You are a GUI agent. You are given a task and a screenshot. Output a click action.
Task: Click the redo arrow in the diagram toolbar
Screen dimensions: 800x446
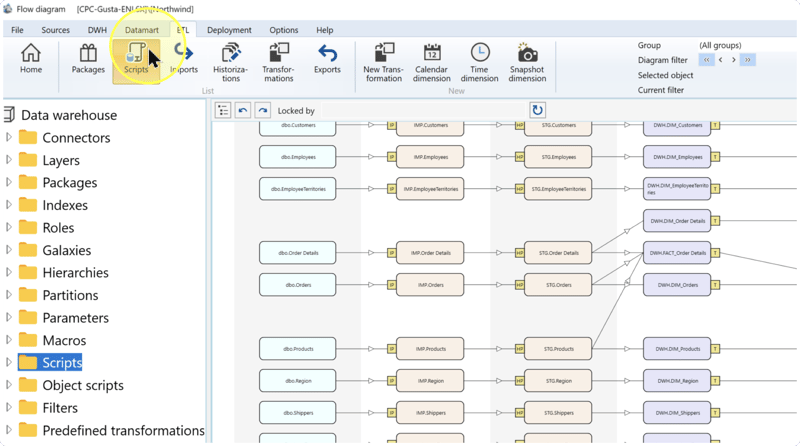point(263,110)
